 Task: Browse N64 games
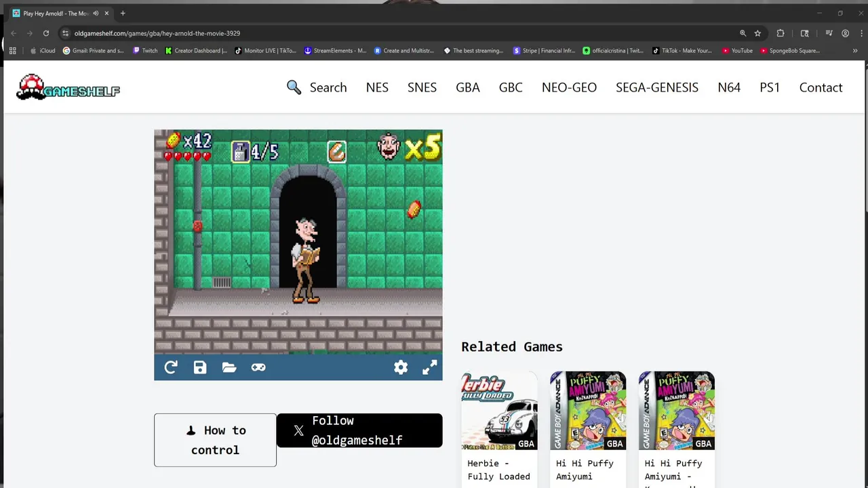729,87
